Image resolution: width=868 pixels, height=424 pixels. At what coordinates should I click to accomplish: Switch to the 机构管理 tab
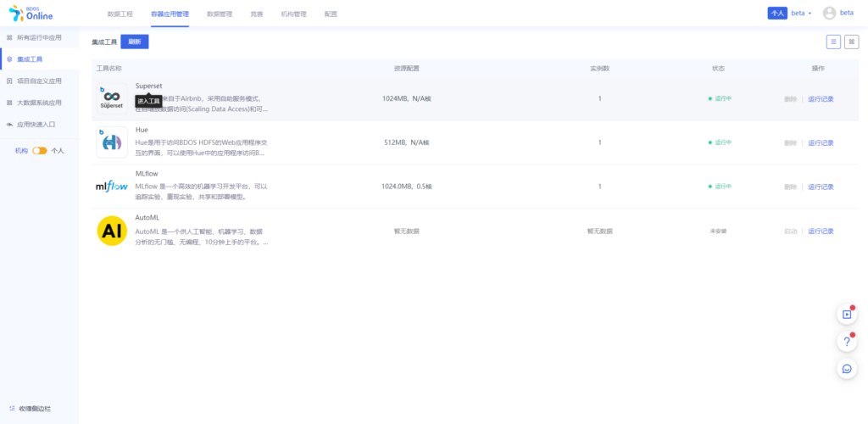(x=293, y=14)
